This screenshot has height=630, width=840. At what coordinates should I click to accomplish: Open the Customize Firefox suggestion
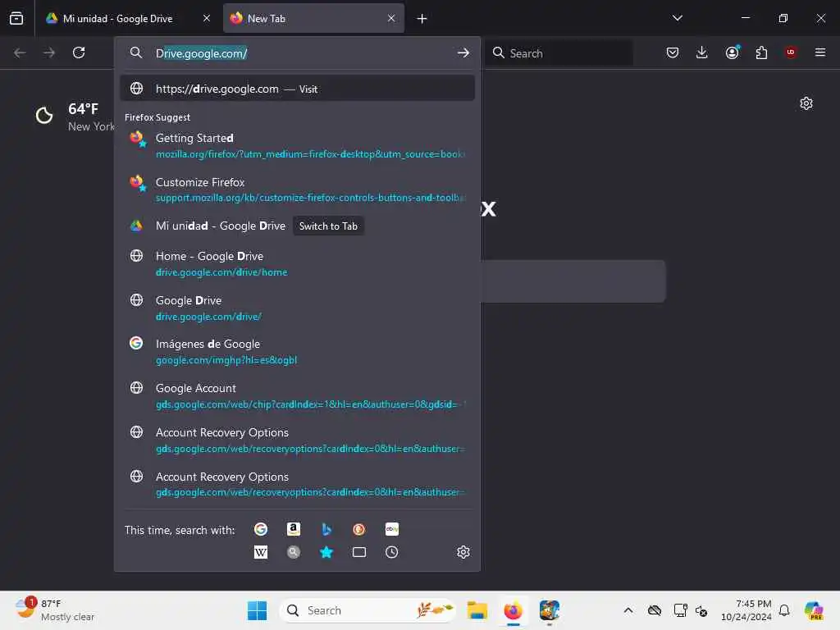(x=297, y=189)
